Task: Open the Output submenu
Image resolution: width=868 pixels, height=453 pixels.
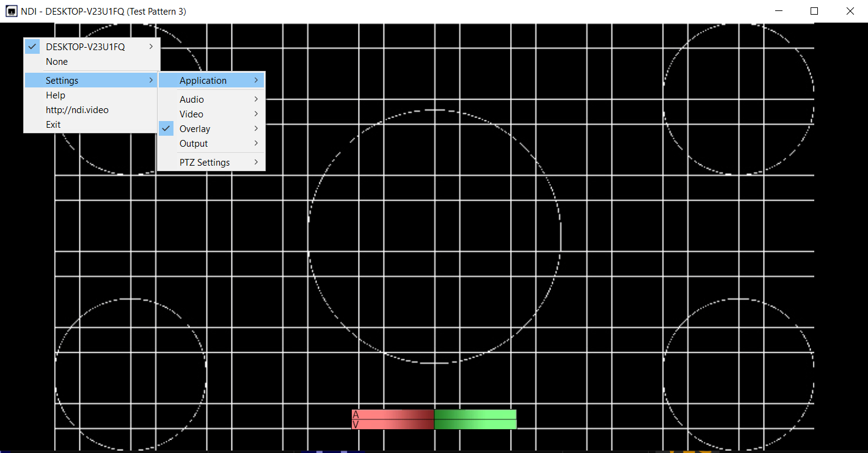Action: [194, 144]
